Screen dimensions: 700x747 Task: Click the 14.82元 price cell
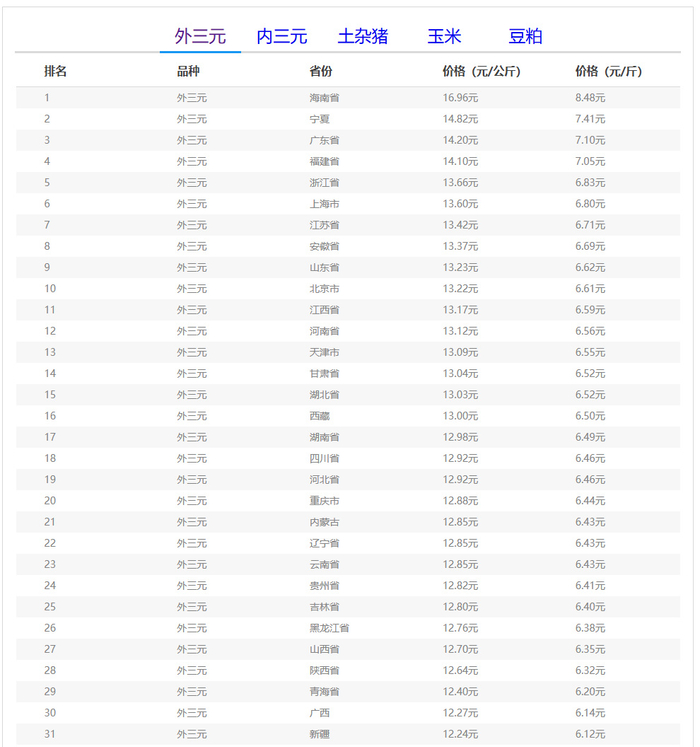pos(460,119)
